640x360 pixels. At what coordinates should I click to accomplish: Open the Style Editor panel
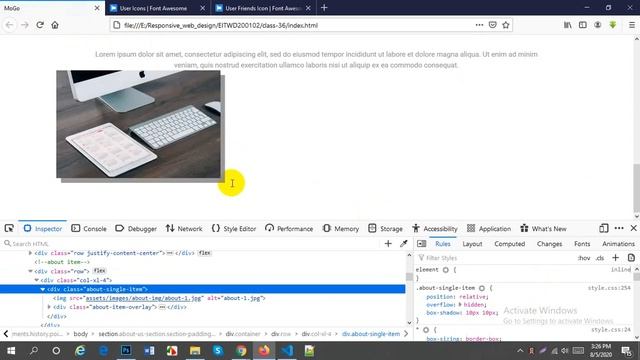234,229
